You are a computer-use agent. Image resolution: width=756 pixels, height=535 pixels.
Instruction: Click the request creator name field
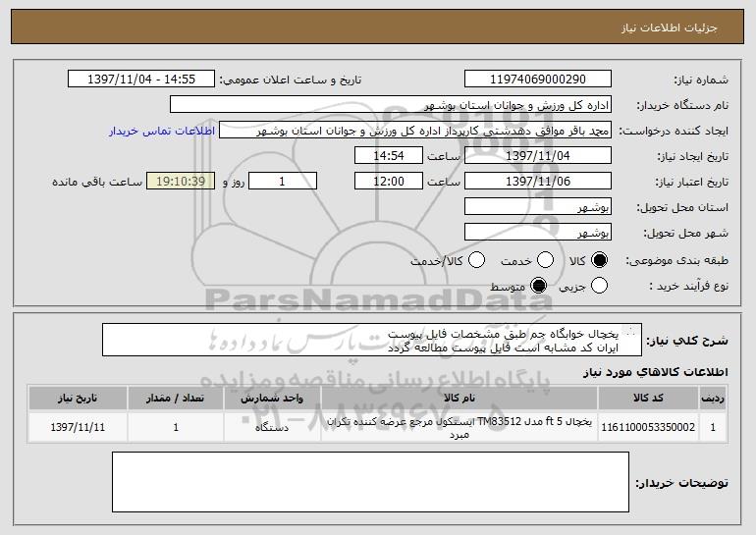point(415,131)
